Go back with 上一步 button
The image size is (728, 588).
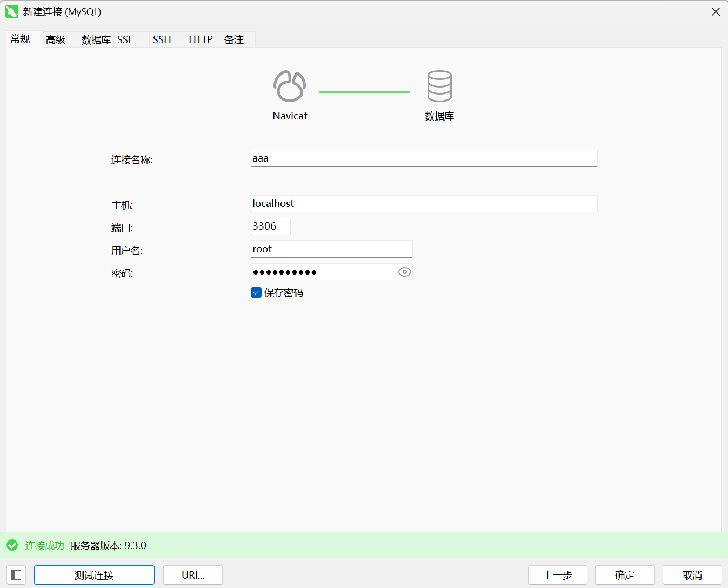(x=558, y=575)
